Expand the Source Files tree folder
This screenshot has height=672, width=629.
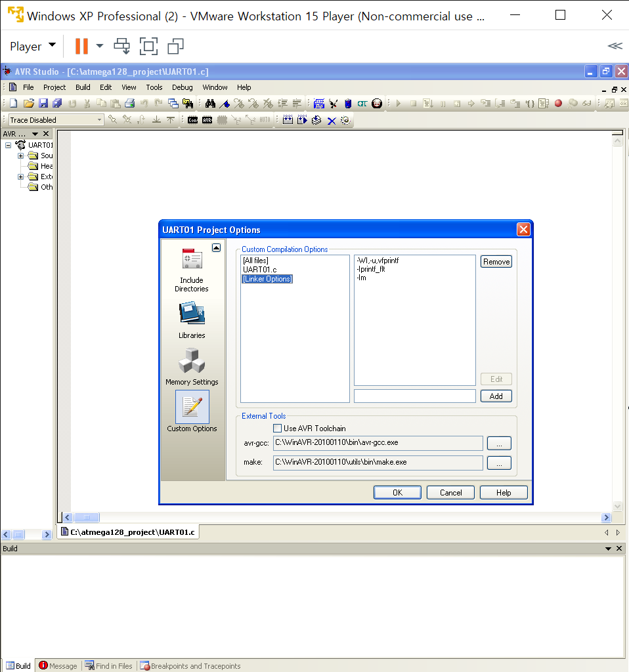click(x=20, y=156)
